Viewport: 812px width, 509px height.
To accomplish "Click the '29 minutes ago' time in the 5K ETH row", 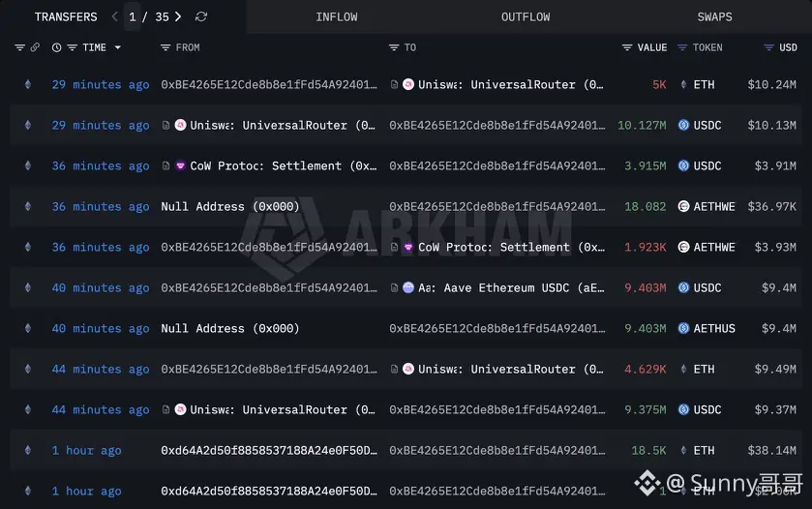I will [x=101, y=84].
